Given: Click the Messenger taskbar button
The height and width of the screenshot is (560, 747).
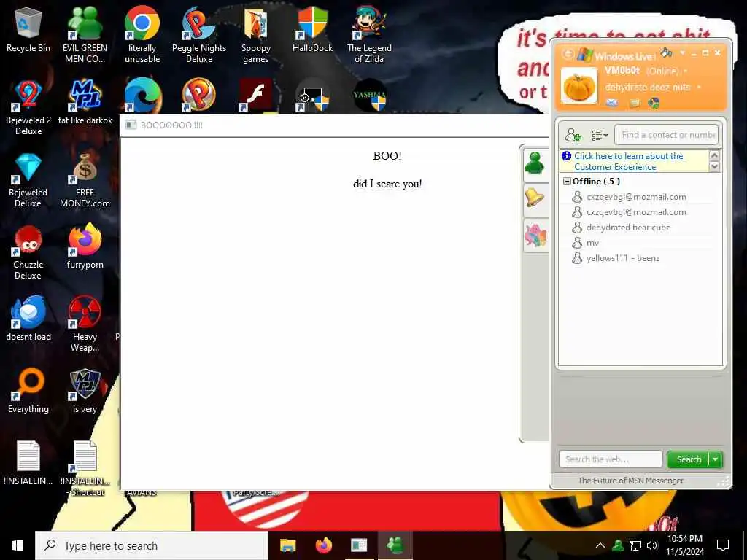Looking at the screenshot, I should click(x=395, y=545).
